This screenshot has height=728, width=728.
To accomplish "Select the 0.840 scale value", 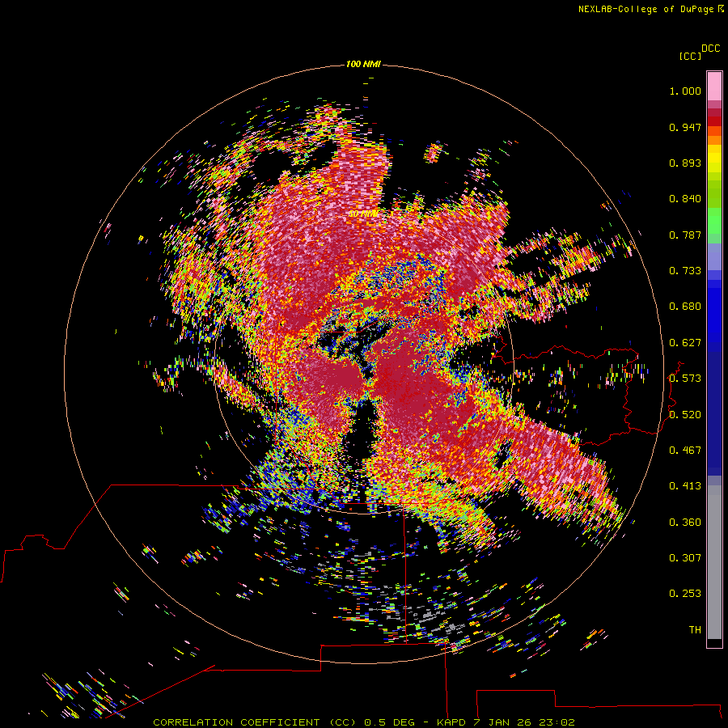I will point(685,199).
